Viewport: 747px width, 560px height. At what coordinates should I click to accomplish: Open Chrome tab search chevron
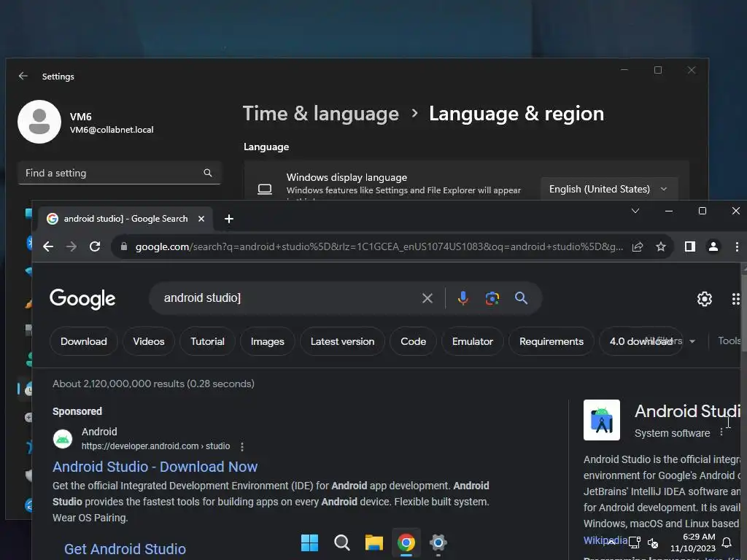click(x=635, y=211)
